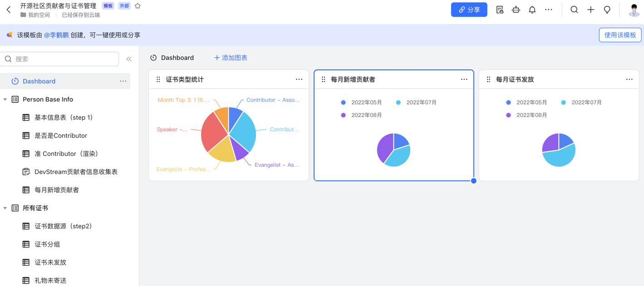
Task: Click the back arrow icon
Action: [9, 10]
